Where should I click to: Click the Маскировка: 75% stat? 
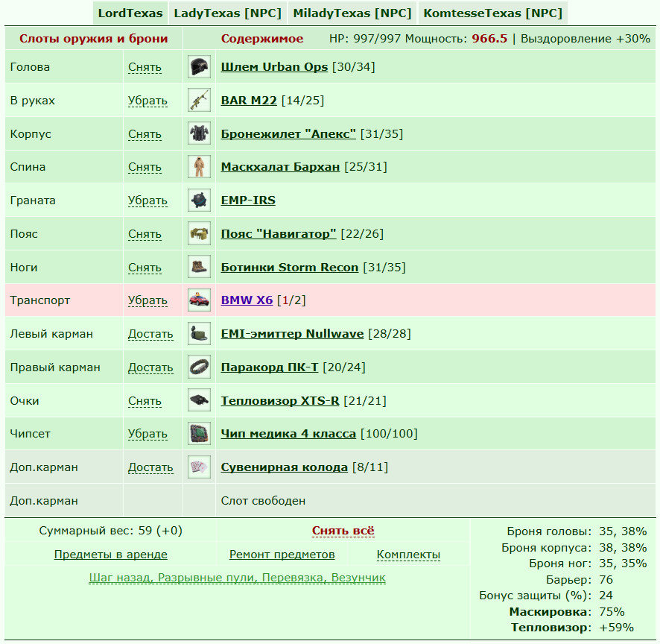tap(567, 612)
